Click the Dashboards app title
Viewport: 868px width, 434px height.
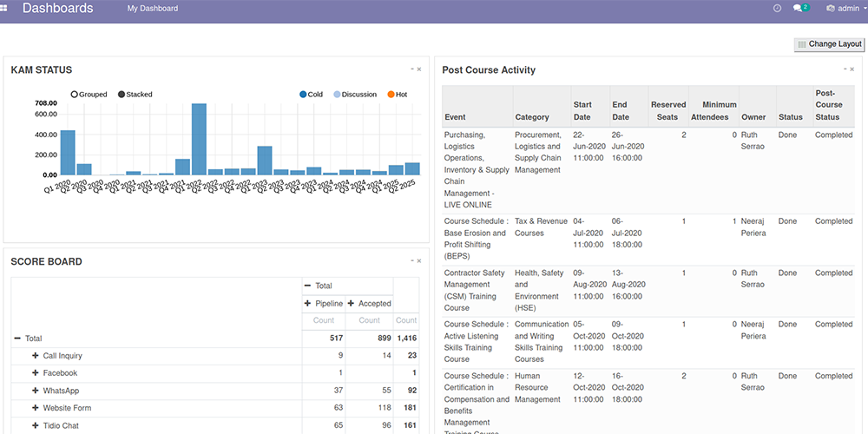pos(57,8)
